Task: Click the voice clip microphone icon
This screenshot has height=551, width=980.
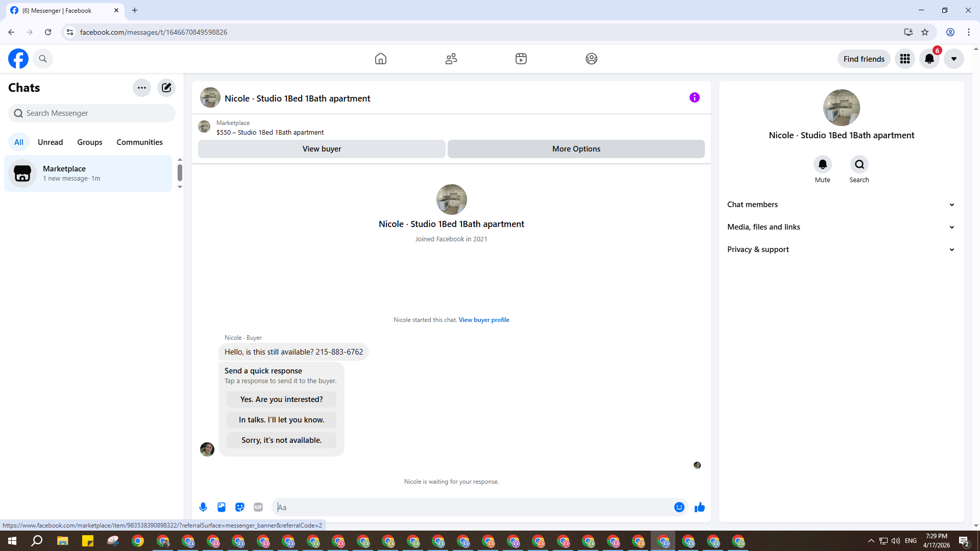Action: 203,507
